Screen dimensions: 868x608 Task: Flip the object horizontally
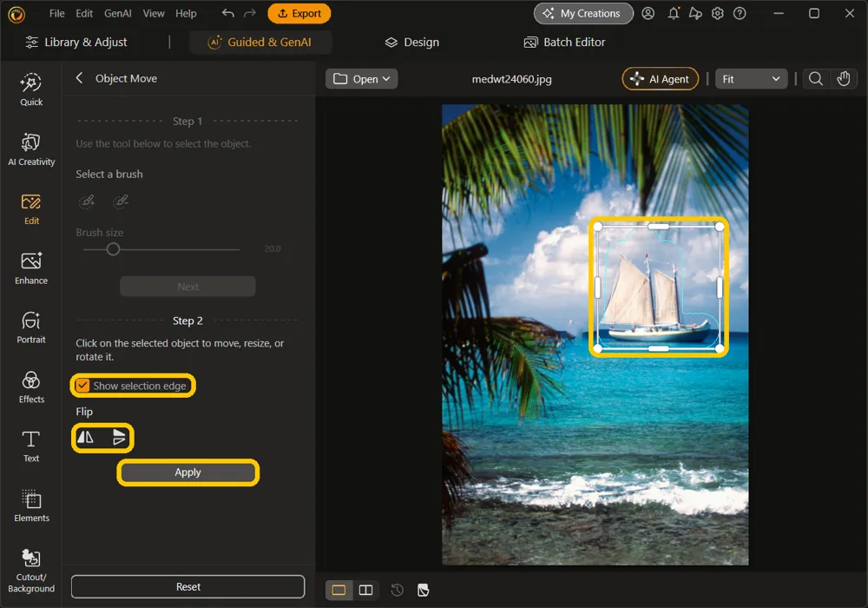85,438
